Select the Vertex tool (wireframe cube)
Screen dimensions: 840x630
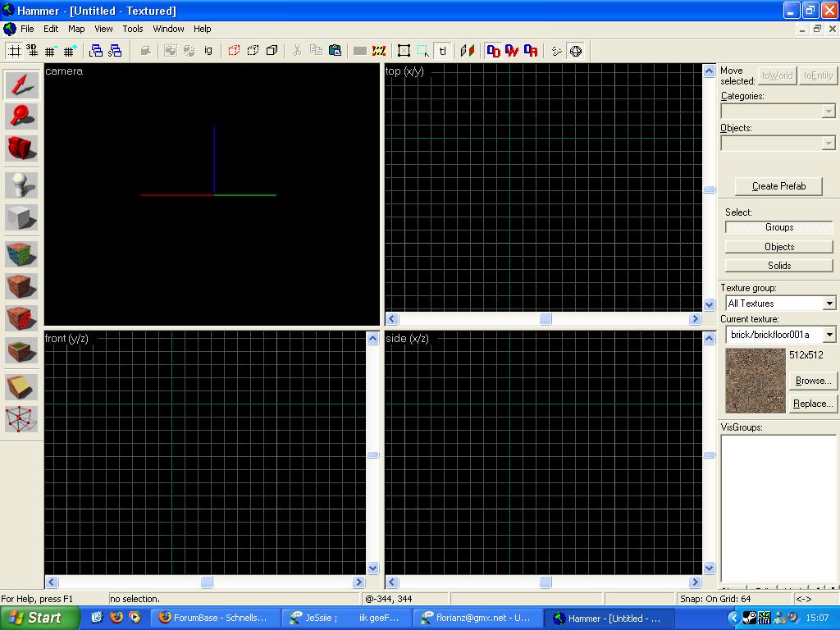21,419
